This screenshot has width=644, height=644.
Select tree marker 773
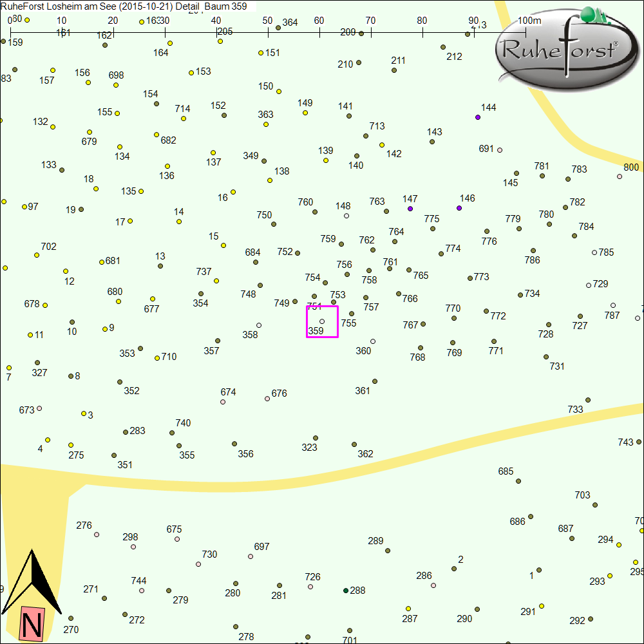click(470, 278)
